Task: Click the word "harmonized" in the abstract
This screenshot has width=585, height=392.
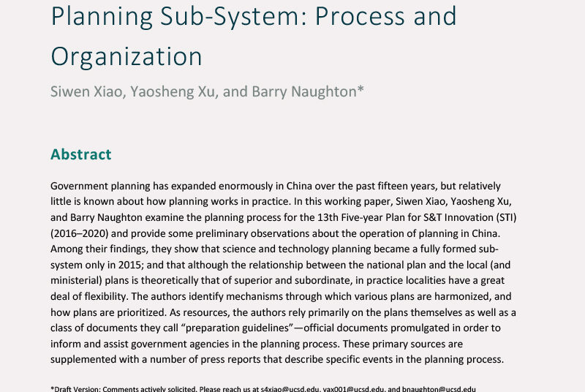Action: tap(452, 297)
